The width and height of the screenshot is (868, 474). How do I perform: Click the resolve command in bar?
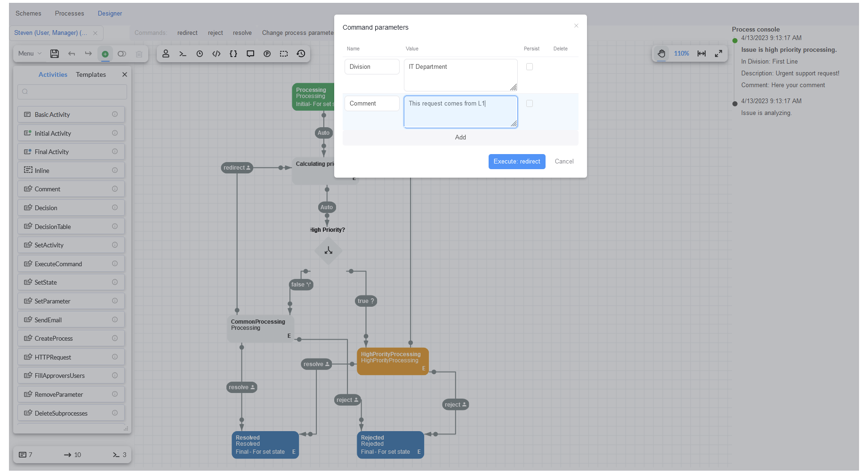242,33
